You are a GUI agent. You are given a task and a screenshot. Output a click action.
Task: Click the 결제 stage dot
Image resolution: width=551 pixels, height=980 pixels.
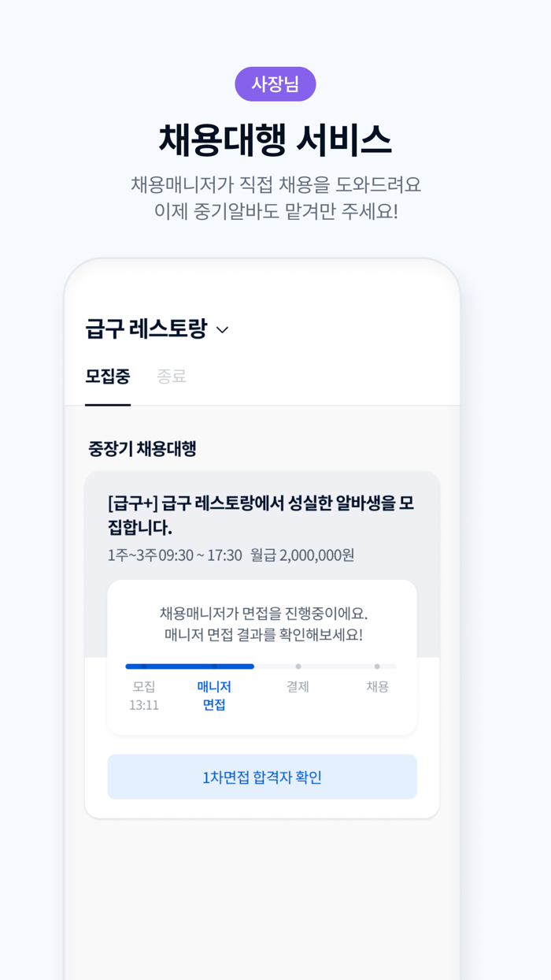pos(298,666)
